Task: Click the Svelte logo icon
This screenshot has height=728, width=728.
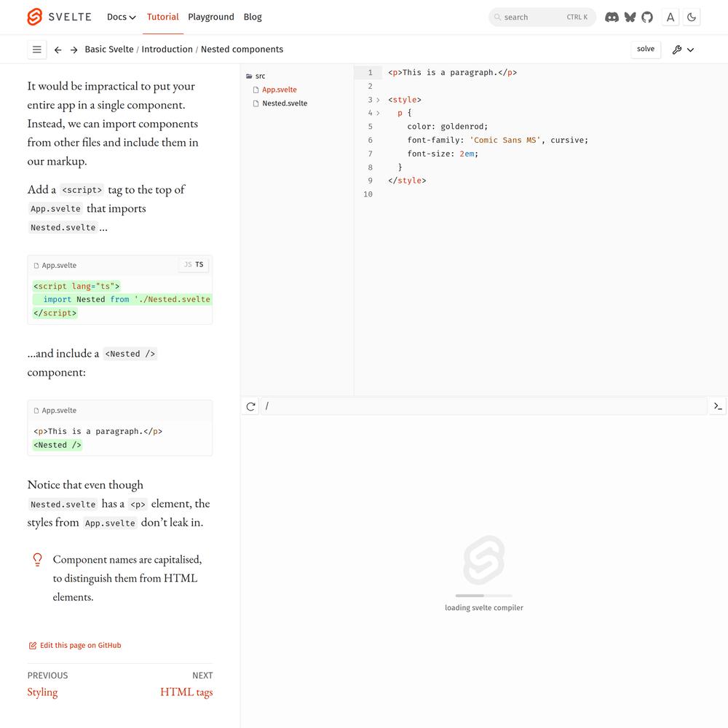Action: [x=35, y=17]
